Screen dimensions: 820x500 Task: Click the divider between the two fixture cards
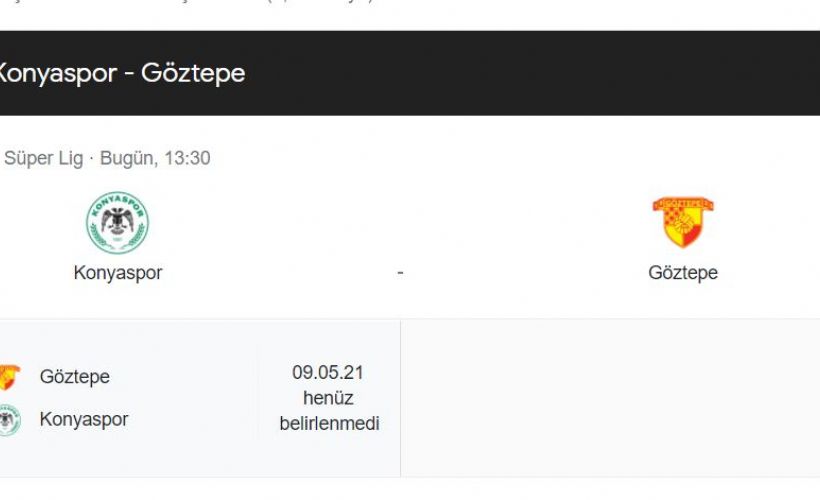click(x=400, y=398)
